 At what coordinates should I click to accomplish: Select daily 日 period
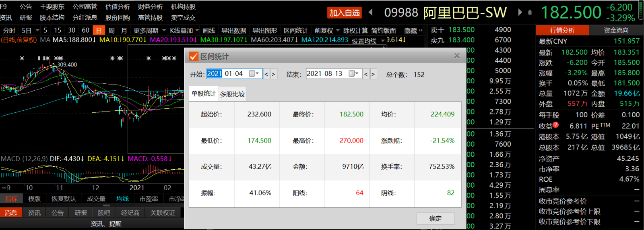click(99, 31)
